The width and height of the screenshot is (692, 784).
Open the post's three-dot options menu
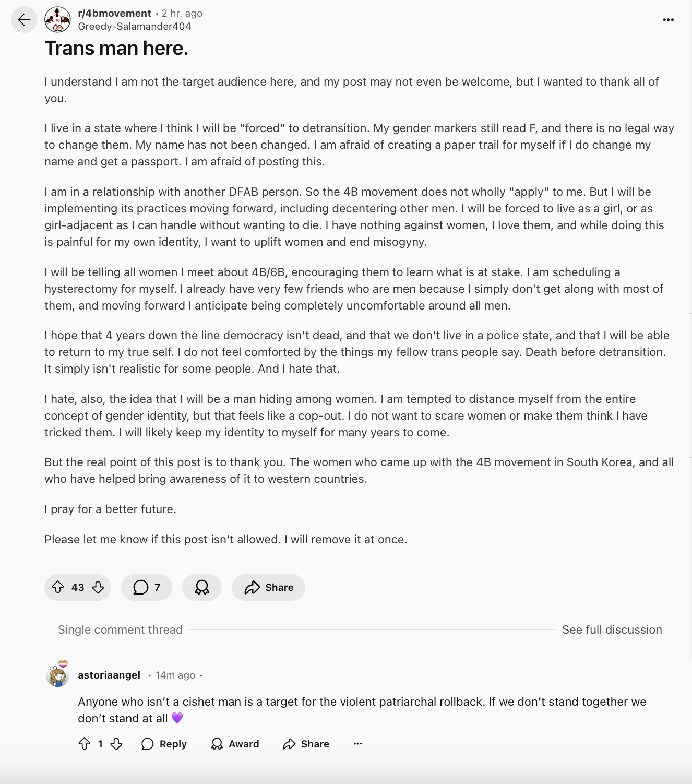click(x=668, y=20)
